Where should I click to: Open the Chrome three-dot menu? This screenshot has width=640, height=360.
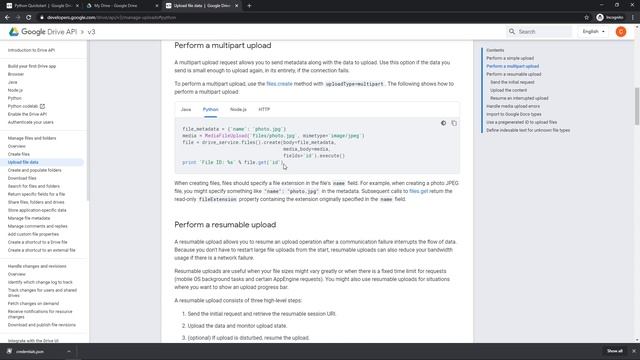633,18
